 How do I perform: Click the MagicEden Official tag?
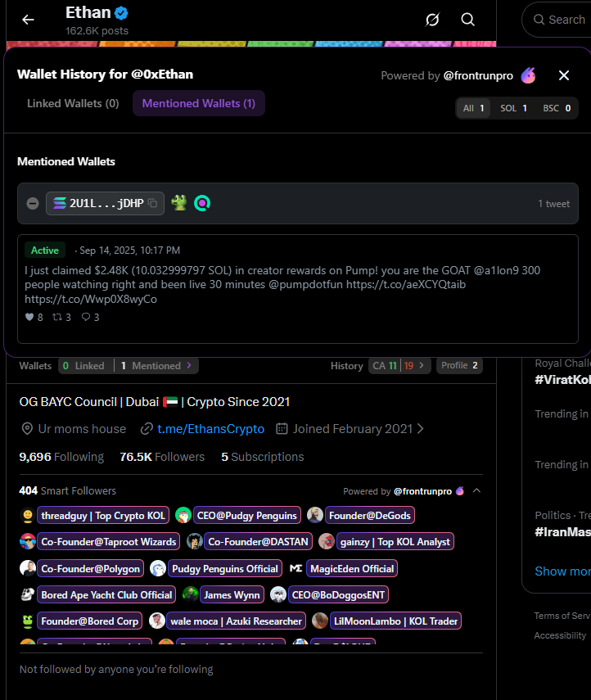click(x=352, y=568)
